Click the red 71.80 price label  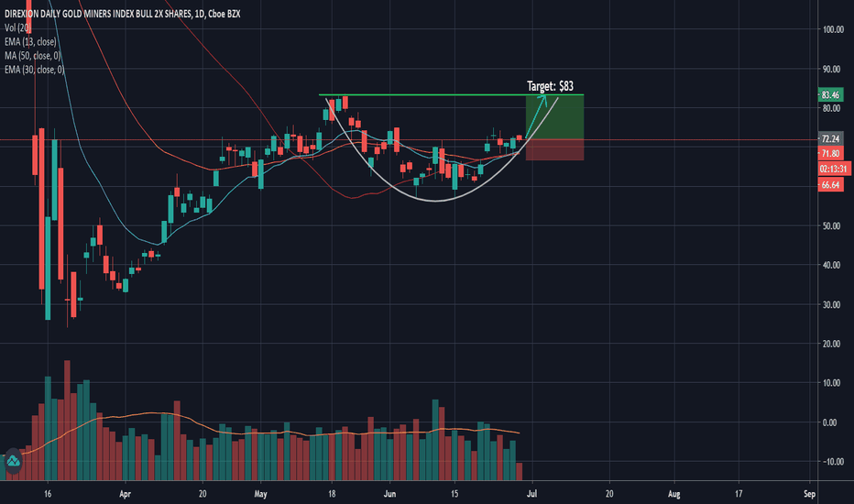(830, 154)
